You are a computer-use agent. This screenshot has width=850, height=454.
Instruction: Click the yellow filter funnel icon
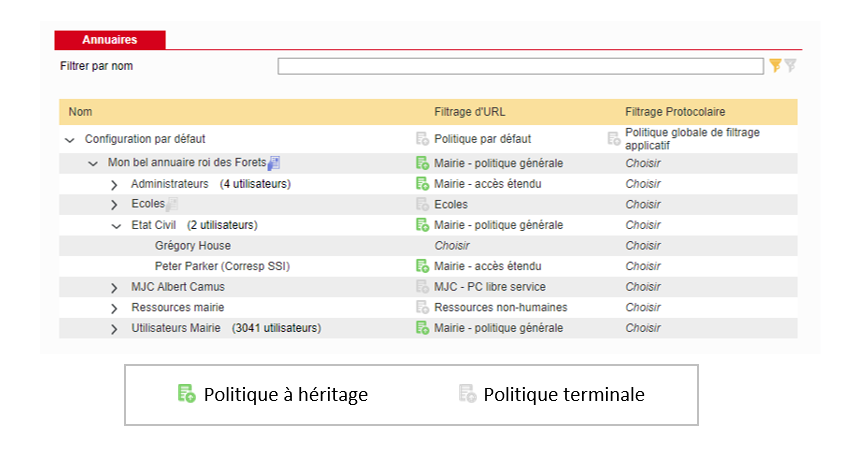(x=775, y=66)
